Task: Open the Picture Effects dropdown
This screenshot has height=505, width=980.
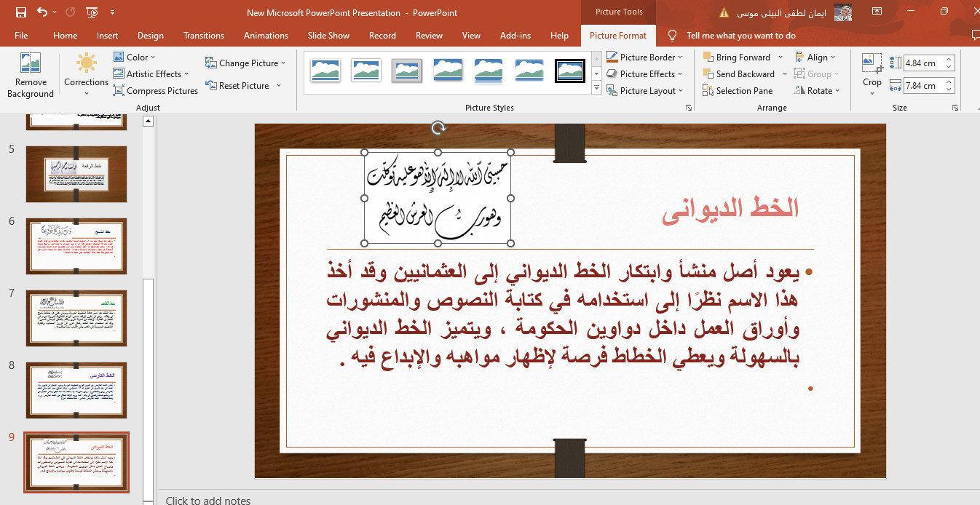Action: tap(644, 73)
